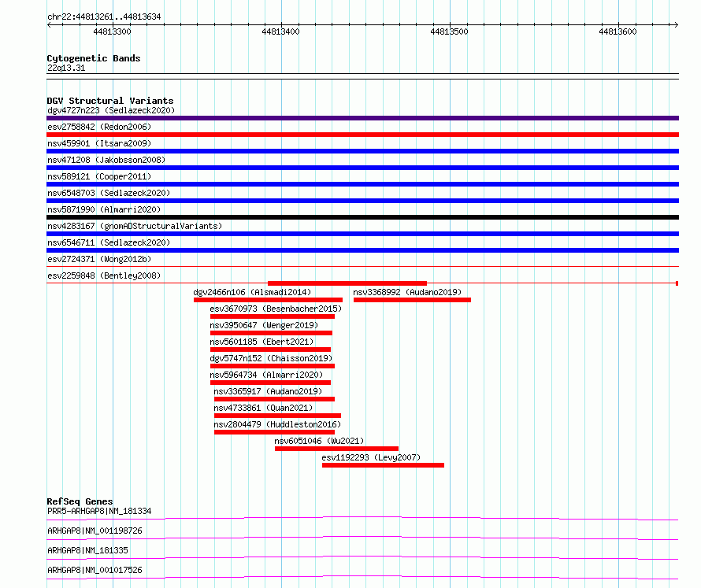701x588 pixels.
Task: Select nsv6051046 (Wu2021) label
Action: coord(319,441)
